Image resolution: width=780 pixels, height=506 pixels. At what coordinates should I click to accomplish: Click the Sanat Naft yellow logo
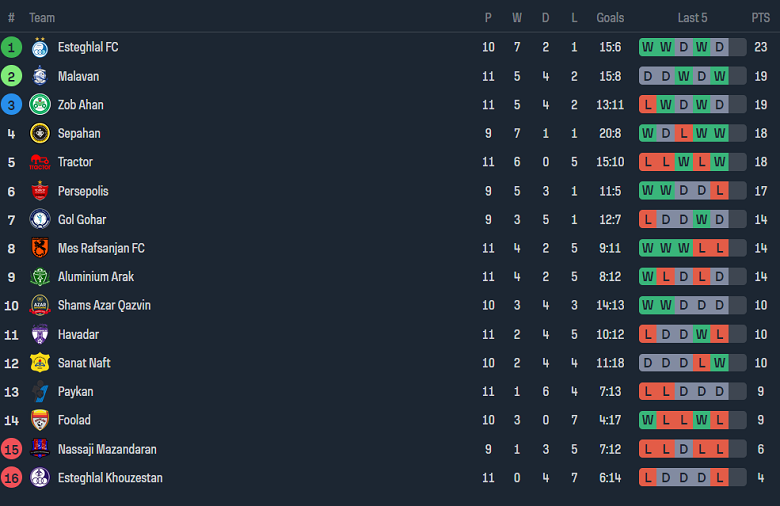coord(40,363)
